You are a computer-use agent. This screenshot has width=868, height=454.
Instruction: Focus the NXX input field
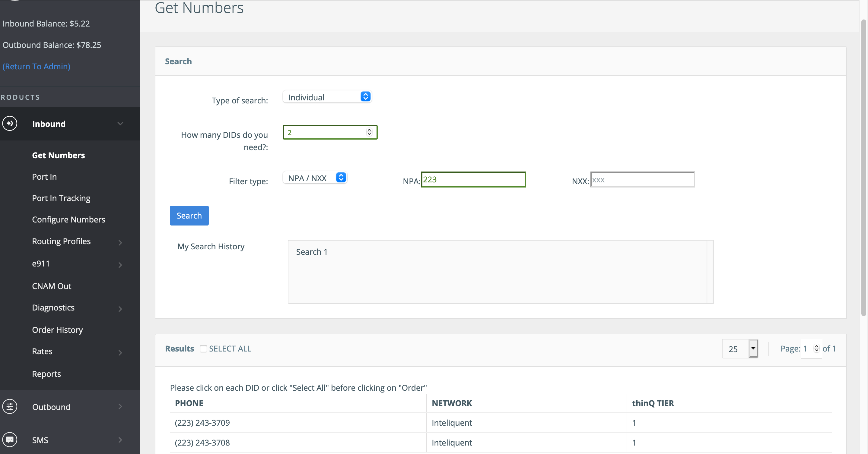[x=643, y=179]
